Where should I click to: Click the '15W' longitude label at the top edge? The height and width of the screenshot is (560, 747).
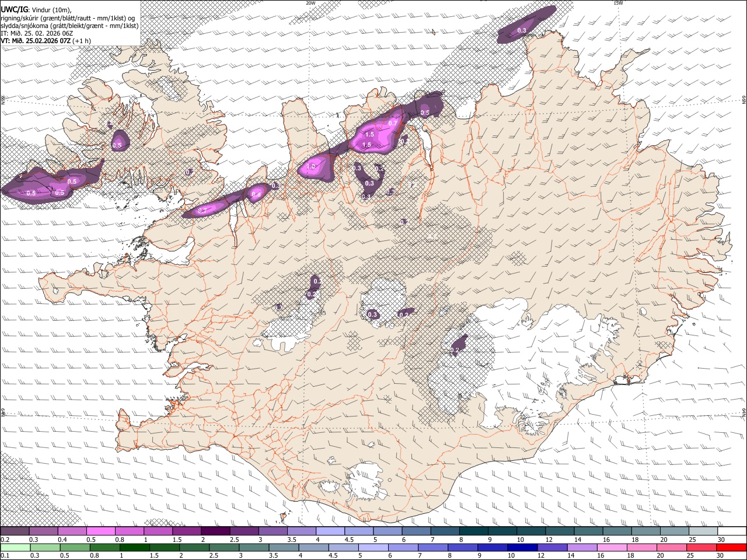point(617,3)
